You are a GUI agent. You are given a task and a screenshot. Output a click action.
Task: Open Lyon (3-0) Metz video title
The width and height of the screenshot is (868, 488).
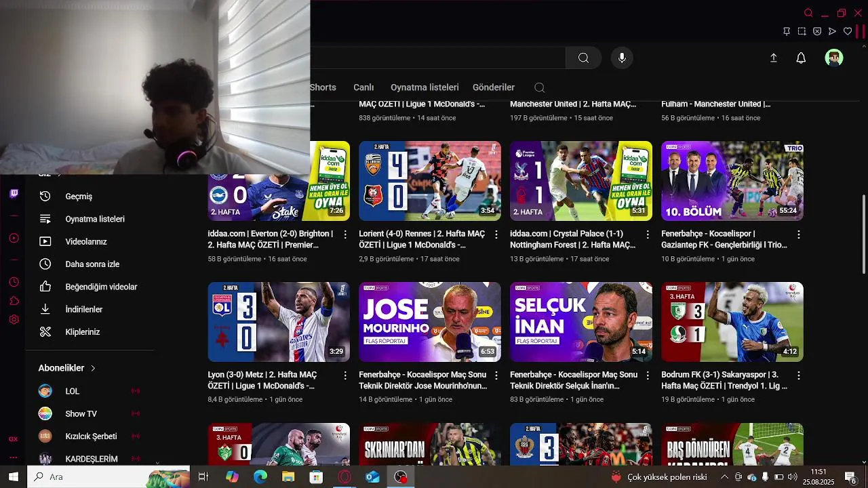[x=262, y=380]
